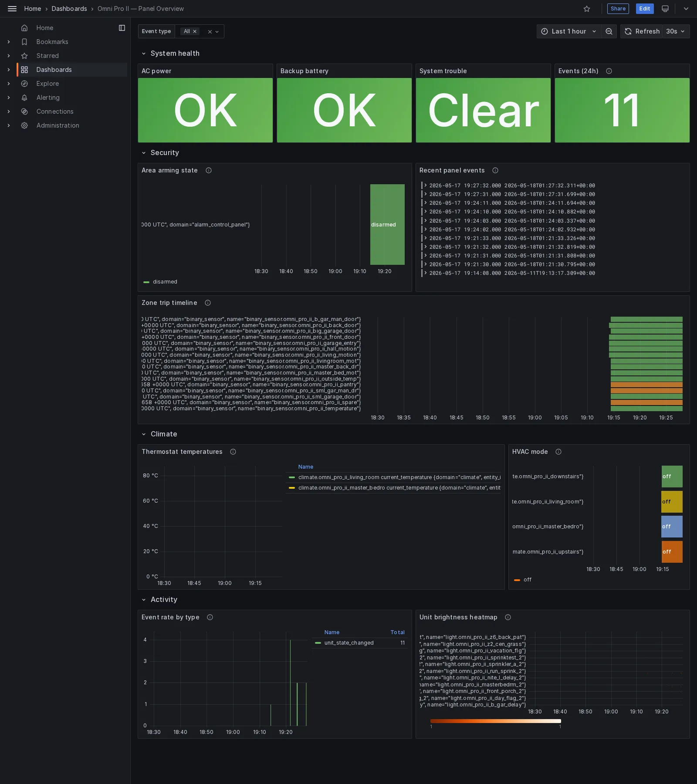Screen dimensions: 697x784
Task: Open the Last 1 hour time picker
Action: [x=568, y=31]
